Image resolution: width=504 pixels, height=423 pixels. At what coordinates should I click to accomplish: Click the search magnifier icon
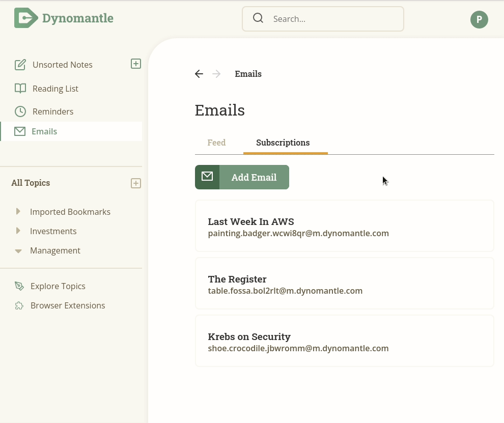[258, 18]
